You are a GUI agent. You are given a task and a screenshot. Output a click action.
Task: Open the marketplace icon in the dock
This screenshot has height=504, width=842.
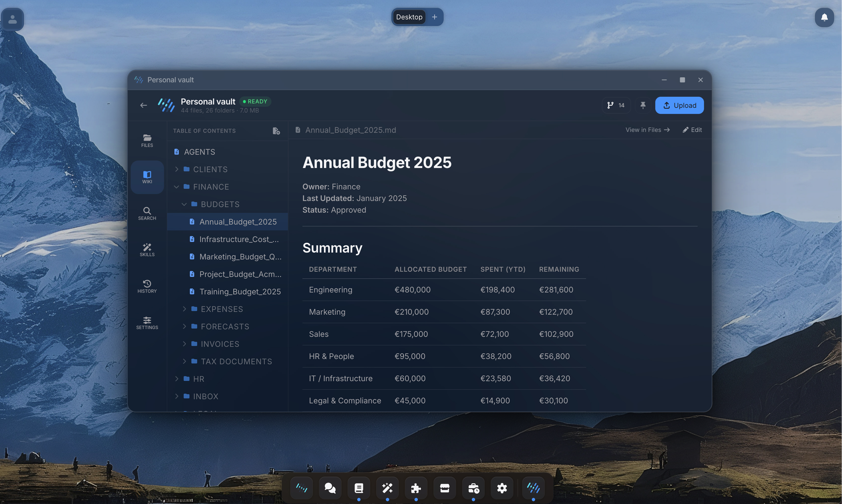click(x=444, y=488)
